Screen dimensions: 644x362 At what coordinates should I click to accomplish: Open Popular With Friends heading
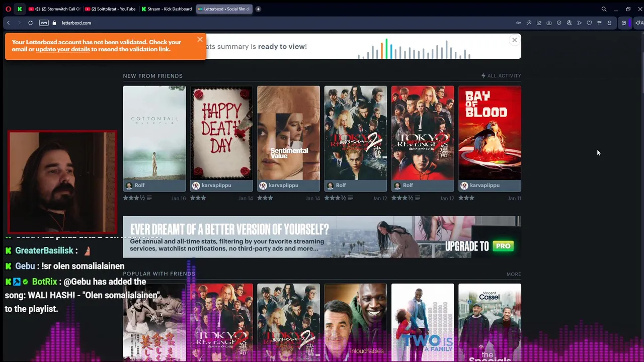pyautogui.click(x=159, y=274)
